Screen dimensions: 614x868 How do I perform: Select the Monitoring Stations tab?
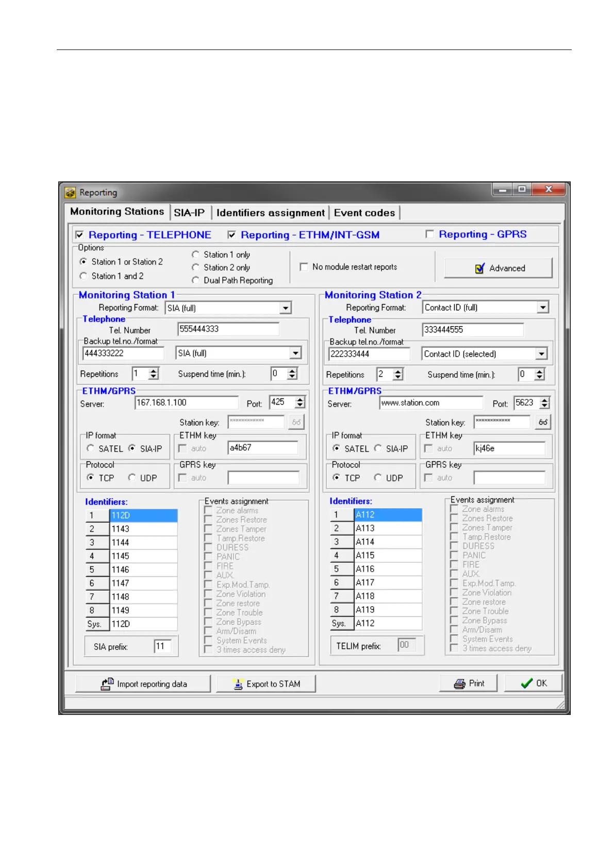pos(117,211)
